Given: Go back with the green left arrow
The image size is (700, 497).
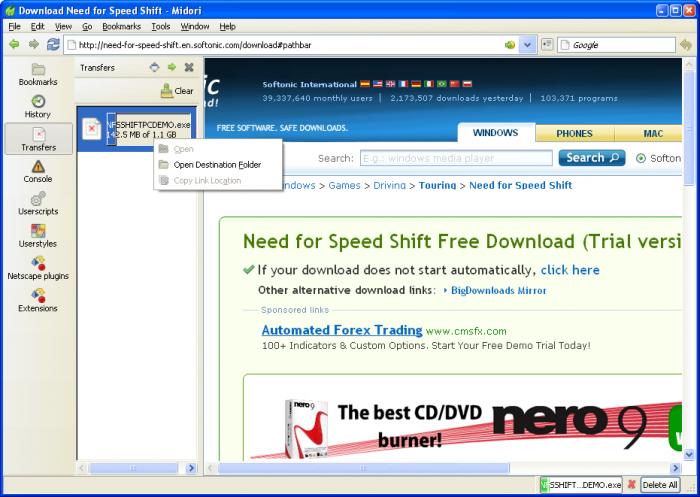Looking at the screenshot, I should click(14, 45).
